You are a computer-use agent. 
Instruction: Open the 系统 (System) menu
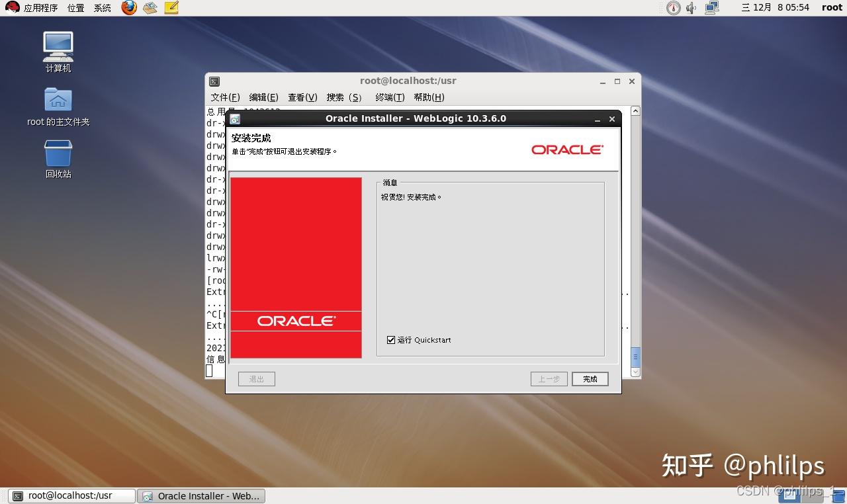(x=102, y=8)
